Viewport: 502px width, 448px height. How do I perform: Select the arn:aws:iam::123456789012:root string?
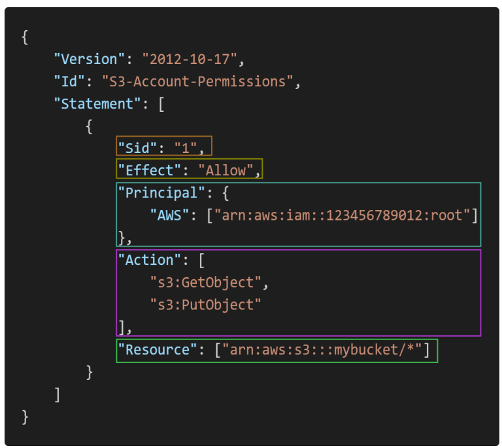(x=342, y=215)
